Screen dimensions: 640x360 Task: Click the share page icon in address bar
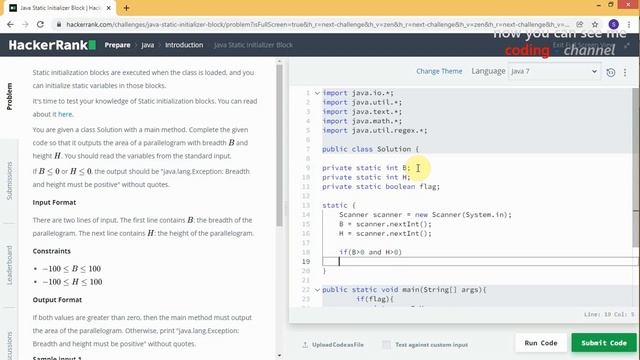580,24
